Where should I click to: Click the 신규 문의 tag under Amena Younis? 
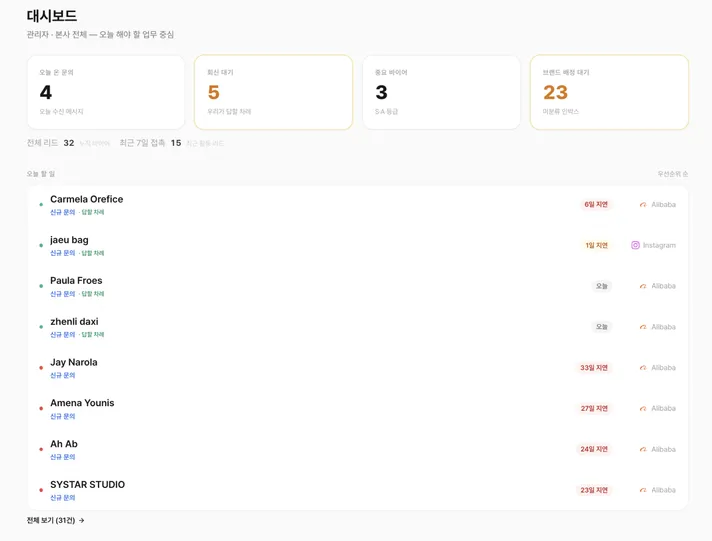tap(63, 416)
